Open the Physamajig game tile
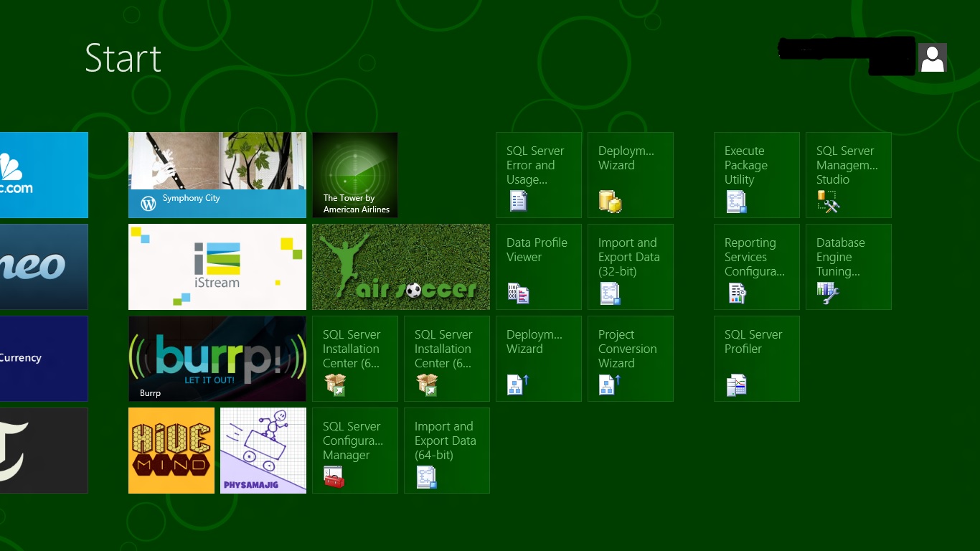 [x=263, y=450]
